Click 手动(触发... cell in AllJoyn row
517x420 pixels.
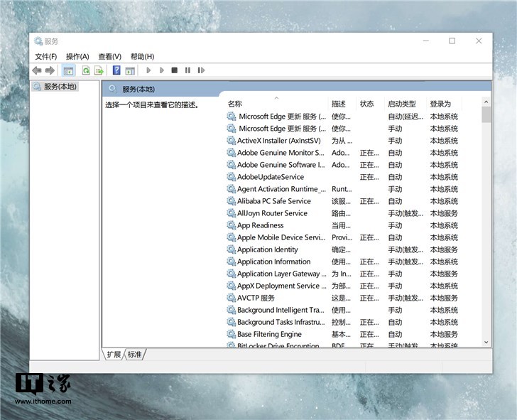pyautogui.click(x=406, y=213)
